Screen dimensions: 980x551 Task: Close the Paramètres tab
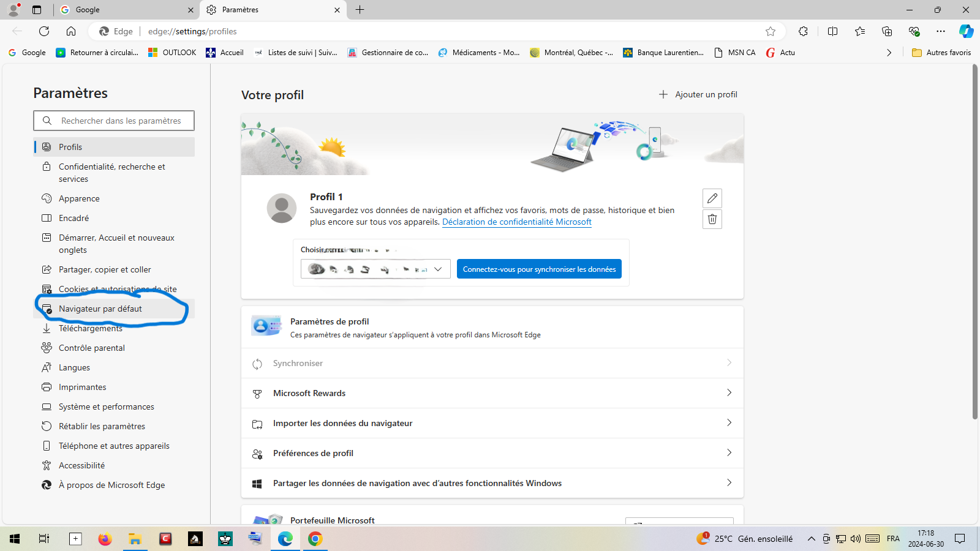(x=337, y=10)
